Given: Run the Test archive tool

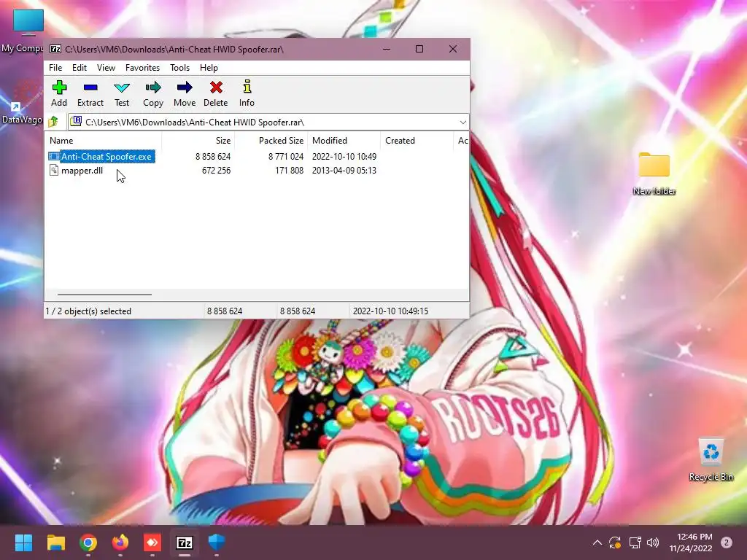Looking at the screenshot, I should coord(122,93).
